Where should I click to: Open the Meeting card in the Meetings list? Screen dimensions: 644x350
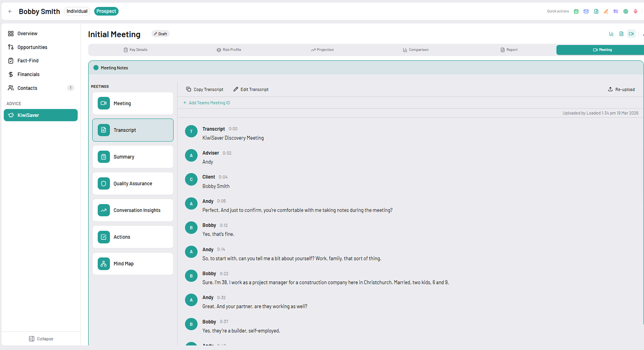(x=133, y=103)
